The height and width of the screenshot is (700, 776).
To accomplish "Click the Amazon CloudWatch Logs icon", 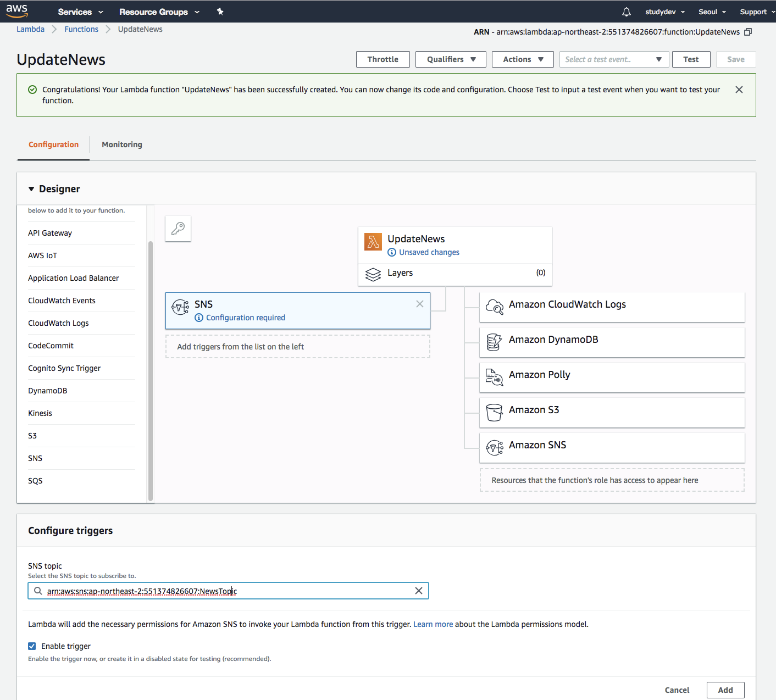I will [x=495, y=307].
